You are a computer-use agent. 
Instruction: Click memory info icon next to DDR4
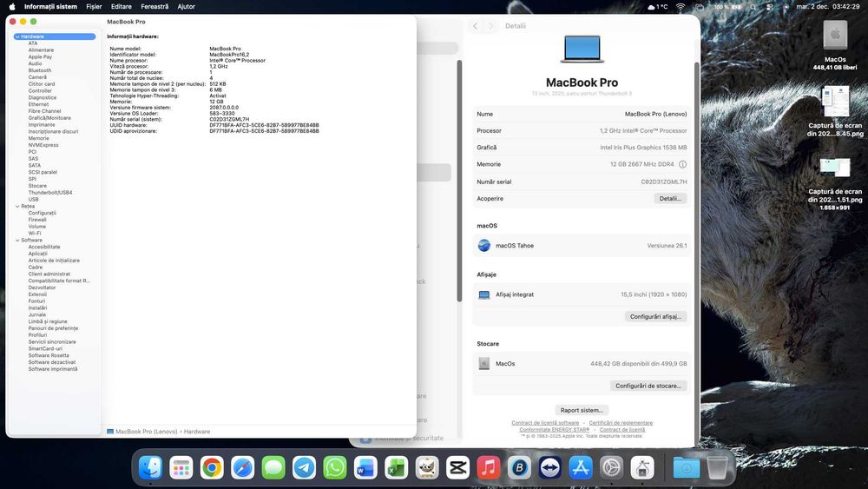[682, 164]
